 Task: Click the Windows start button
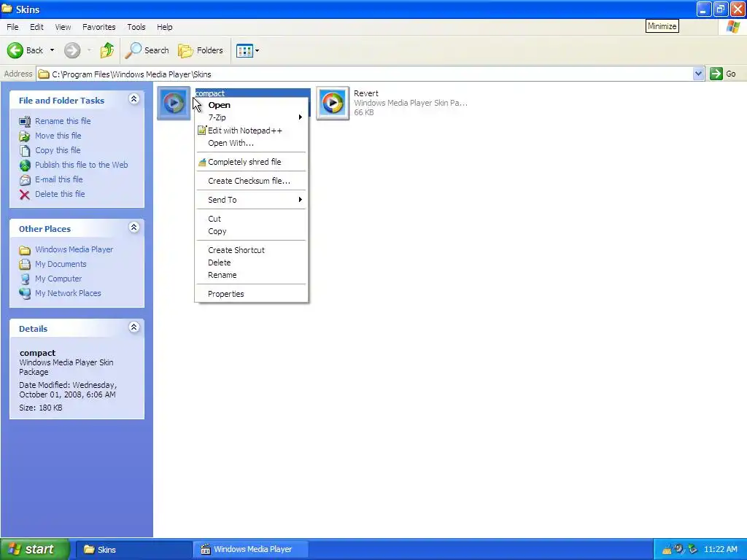[35, 550]
